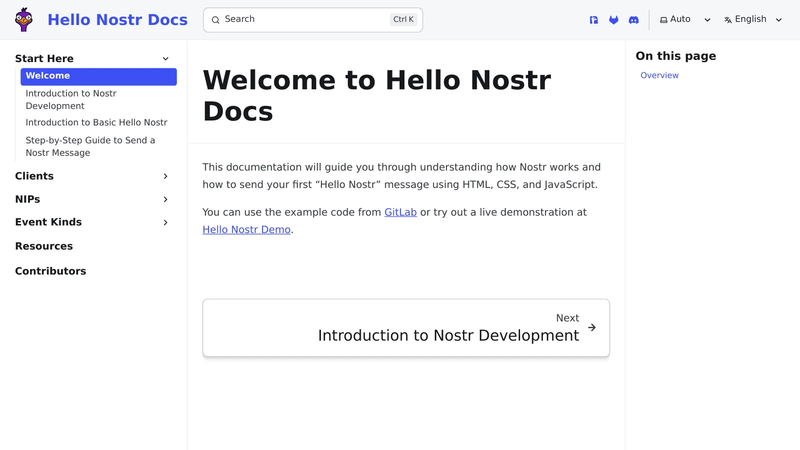Go to Contributors page in sidebar

click(x=51, y=271)
